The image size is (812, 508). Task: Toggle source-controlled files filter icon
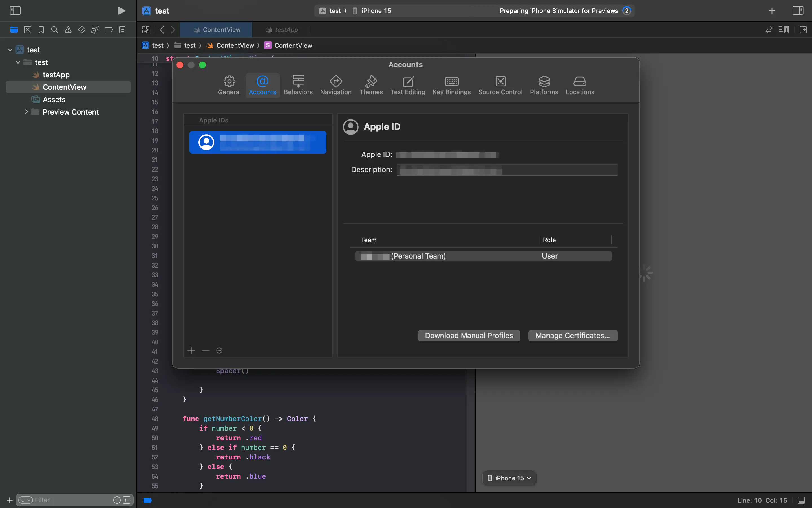tap(127, 500)
